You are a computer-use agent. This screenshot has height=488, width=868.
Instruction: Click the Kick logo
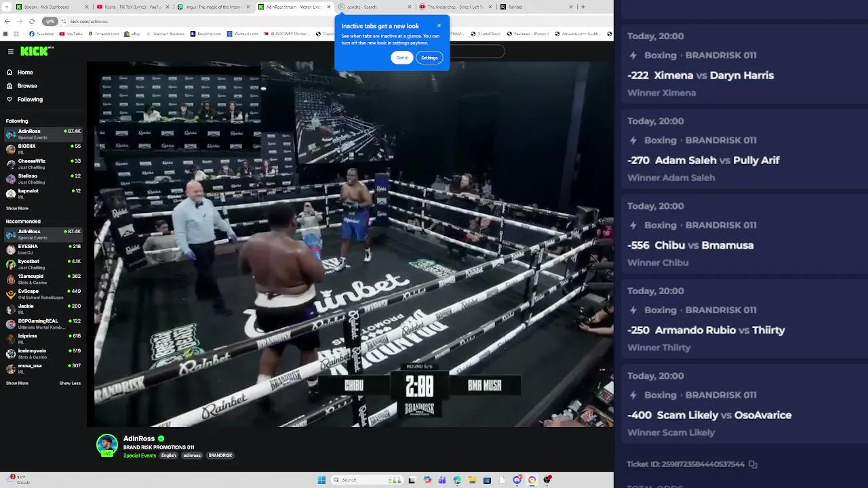[37, 51]
